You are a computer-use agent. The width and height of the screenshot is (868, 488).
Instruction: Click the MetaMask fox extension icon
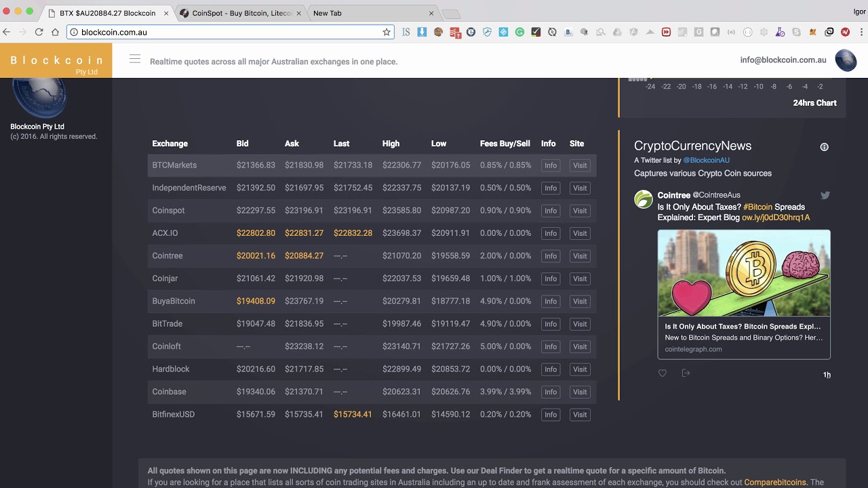(x=812, y=32)
